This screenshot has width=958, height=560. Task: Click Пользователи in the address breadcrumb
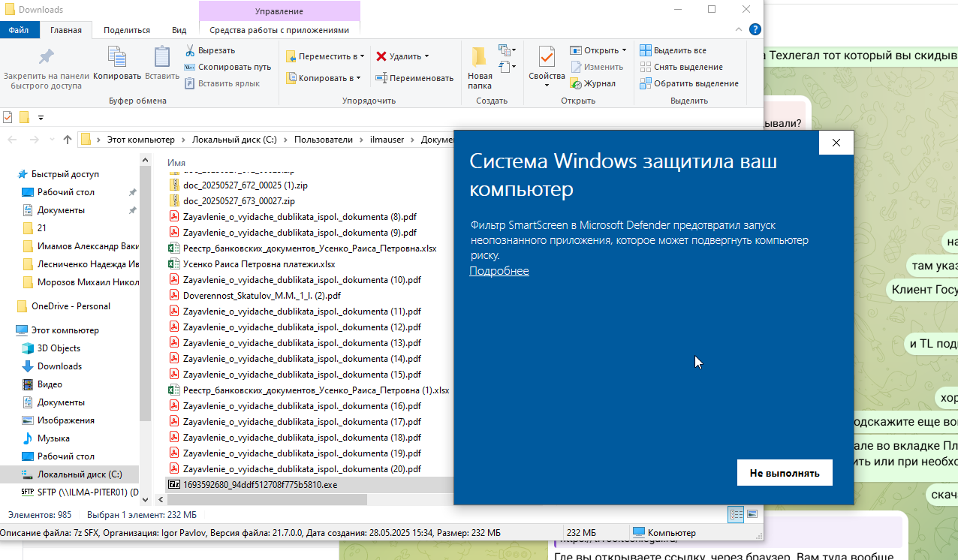(x=323, y=140)
